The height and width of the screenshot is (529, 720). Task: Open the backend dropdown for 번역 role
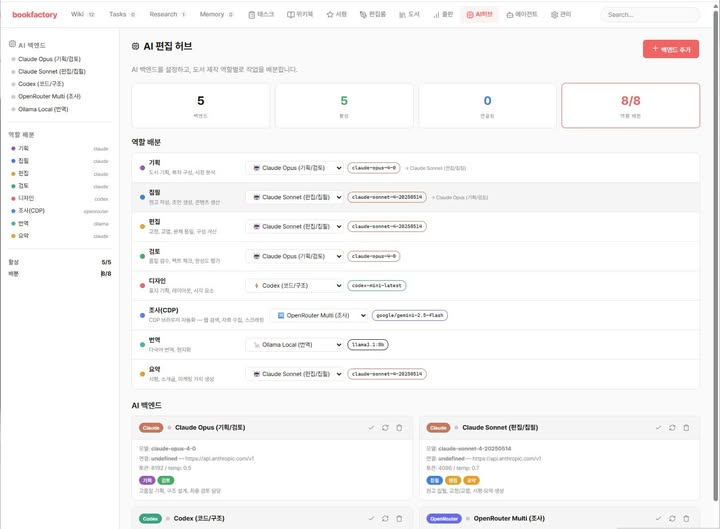295,345
